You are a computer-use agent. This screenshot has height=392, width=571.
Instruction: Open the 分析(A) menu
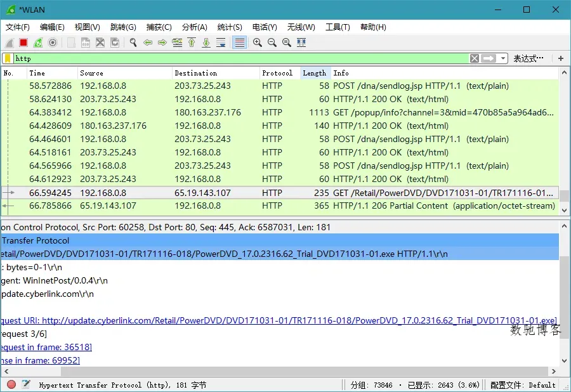pos(195,27)
